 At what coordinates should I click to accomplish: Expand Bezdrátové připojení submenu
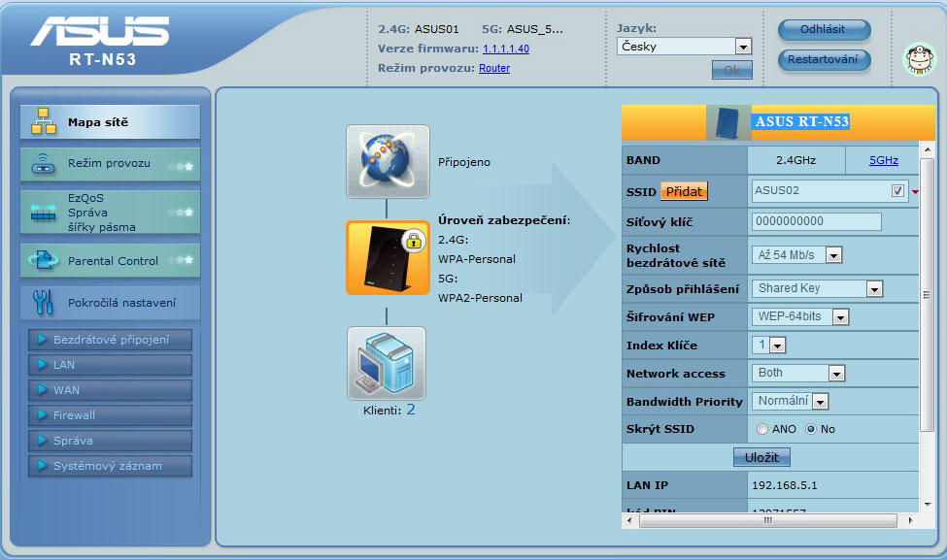point(110,340)
